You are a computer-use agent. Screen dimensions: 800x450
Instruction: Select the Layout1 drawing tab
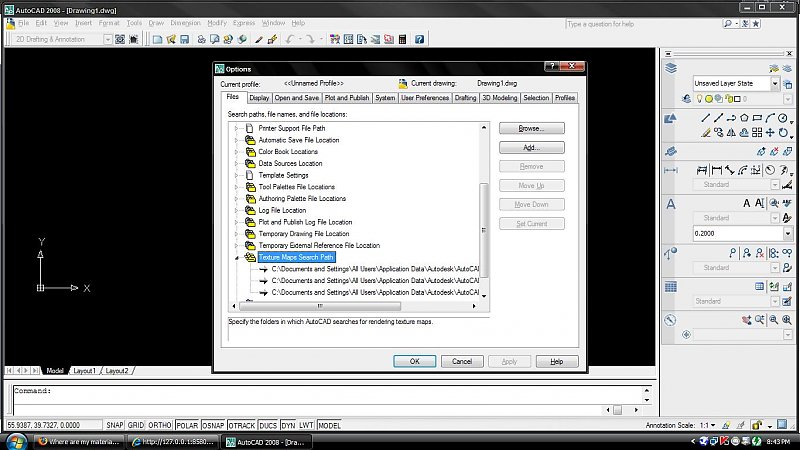[x=85, y=371]
